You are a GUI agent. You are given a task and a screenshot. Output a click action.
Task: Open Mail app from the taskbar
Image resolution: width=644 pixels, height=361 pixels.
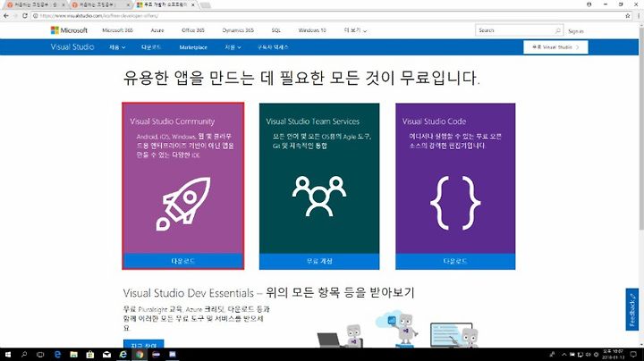(x=106, y=355)
